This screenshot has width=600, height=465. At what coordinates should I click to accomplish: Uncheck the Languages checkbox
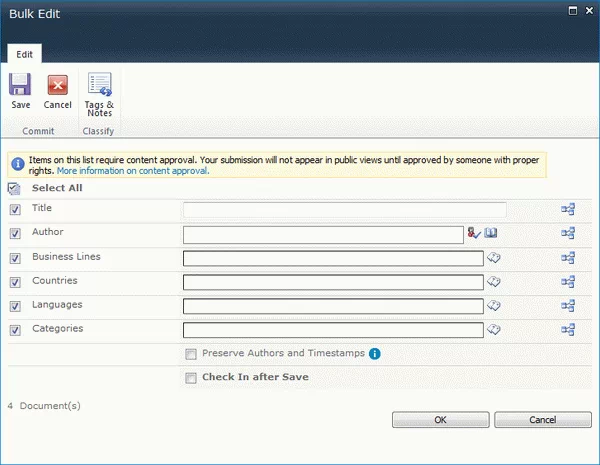point(15,306)
